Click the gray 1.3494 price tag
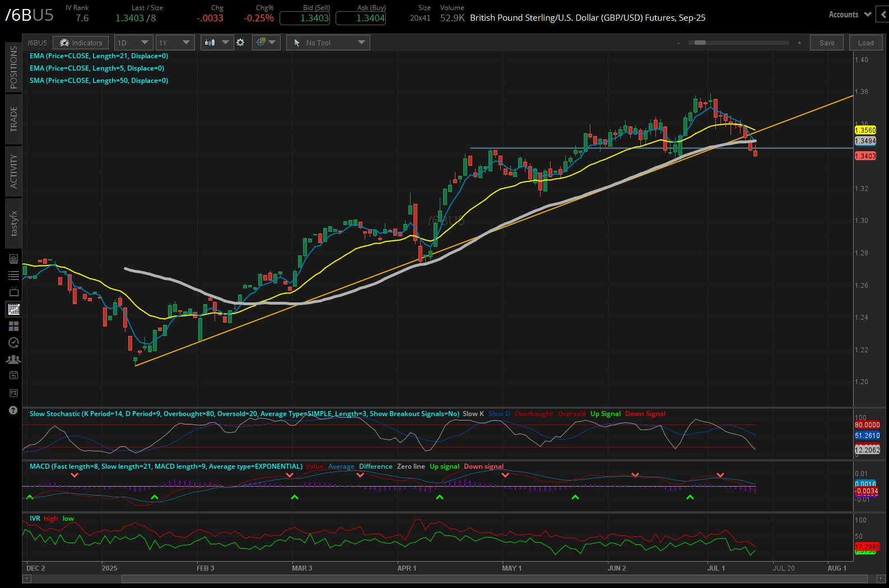 coord(865,141)
